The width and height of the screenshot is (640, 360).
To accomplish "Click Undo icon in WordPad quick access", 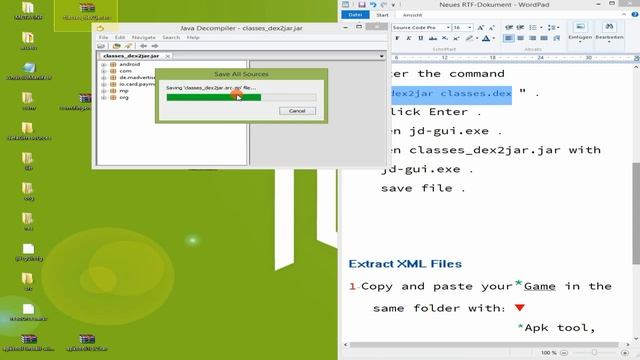I will (373, 4).
